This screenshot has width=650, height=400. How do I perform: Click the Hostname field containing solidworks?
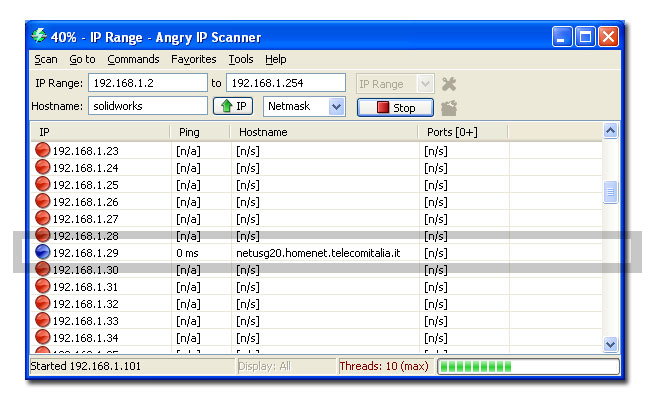pos(148,106)
